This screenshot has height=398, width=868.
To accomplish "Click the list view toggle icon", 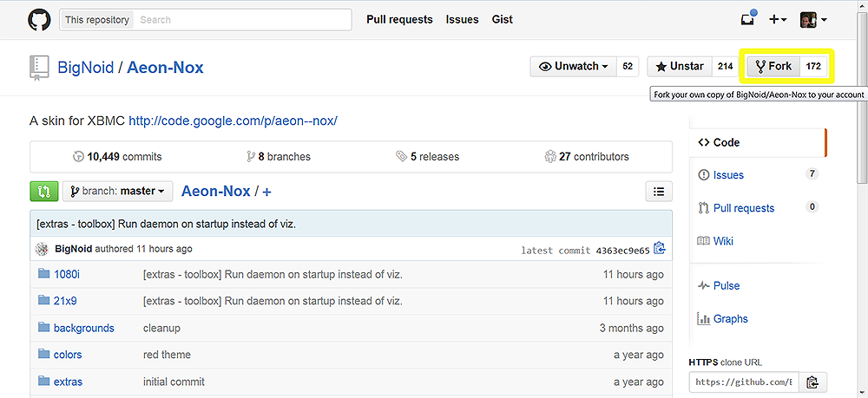I will tap(659, 192).
